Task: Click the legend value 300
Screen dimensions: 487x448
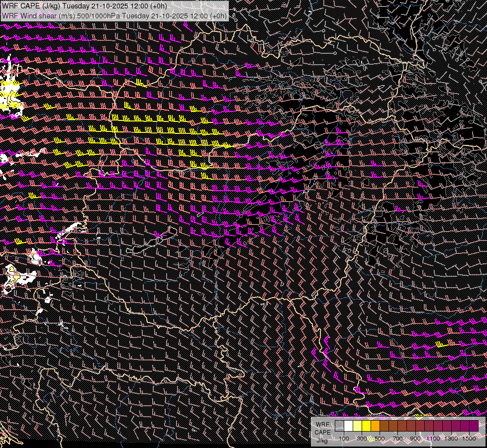Action: [362, 439]
